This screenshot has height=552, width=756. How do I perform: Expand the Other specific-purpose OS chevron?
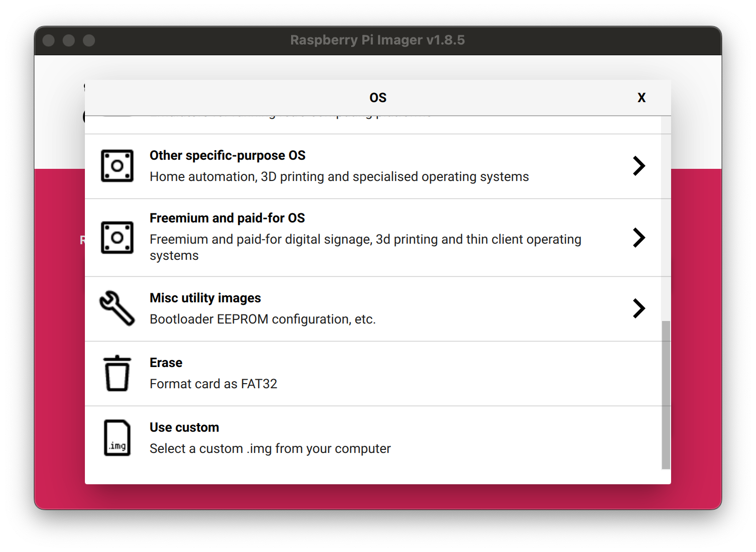tap(639, 166)
